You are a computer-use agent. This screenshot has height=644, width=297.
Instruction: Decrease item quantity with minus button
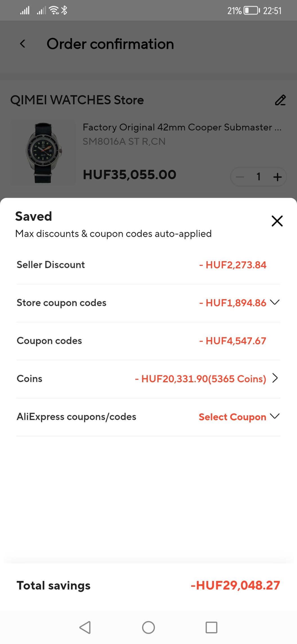[x=240, y=177]
